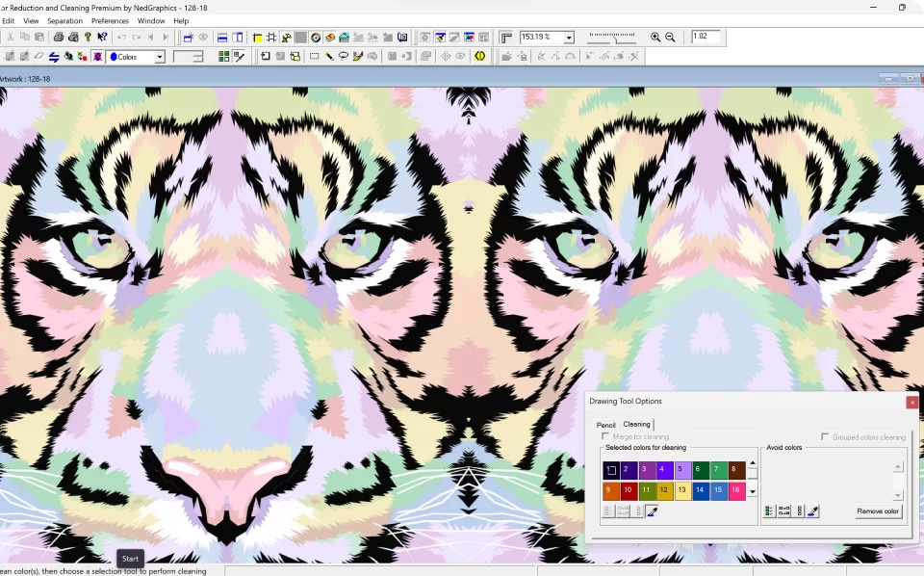924x576 pixels.
Task: Click eyedropper under Selected colors for cleaning
Action: point(652,511)
